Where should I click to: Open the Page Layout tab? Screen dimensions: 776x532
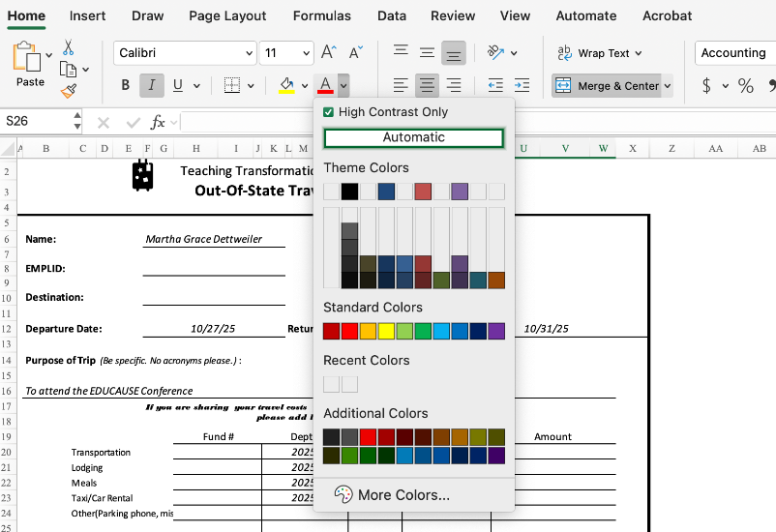click(x=227, y=15)
